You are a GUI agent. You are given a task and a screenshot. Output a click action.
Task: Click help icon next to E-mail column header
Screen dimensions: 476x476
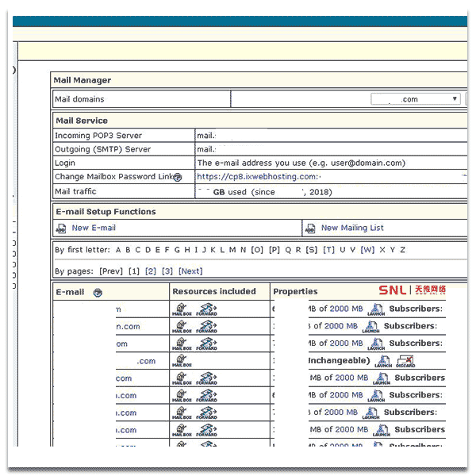click(98, 293)
